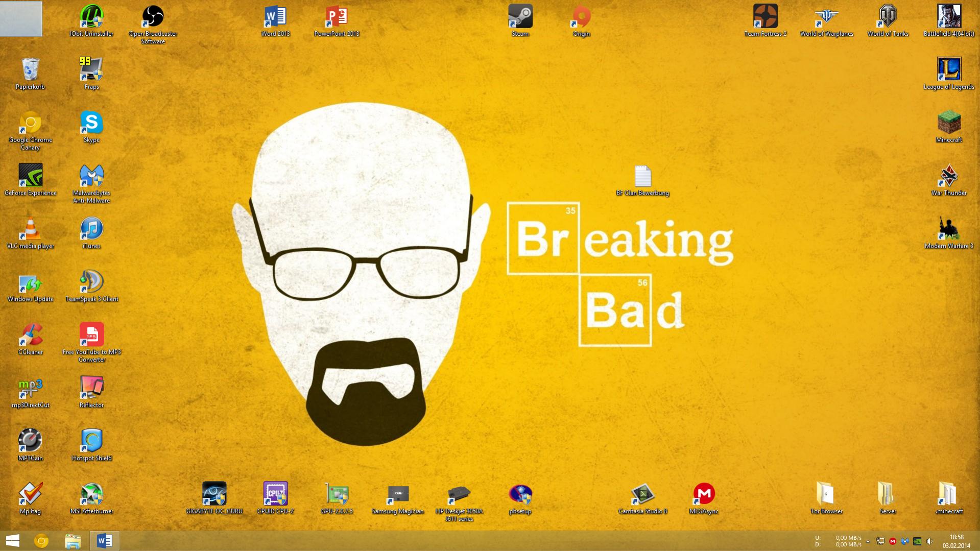Select the VLC media player cone icon
The image size is (980, 551).
(x=30, y=233)
